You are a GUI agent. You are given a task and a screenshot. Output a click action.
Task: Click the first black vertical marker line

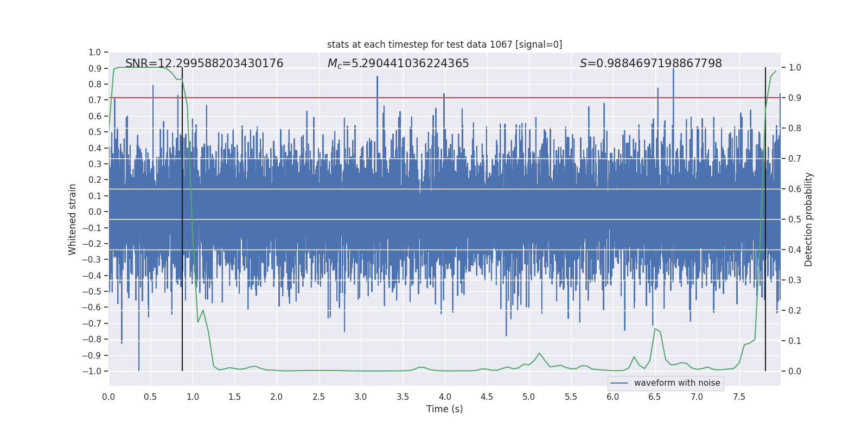click(182, 219)
